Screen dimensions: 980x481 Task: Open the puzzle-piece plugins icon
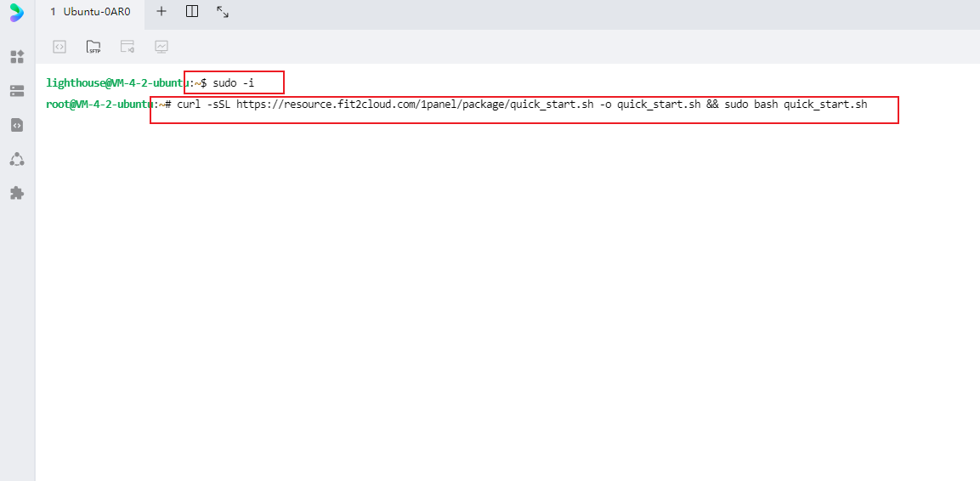pyautogui.click(x=17, y=193)
